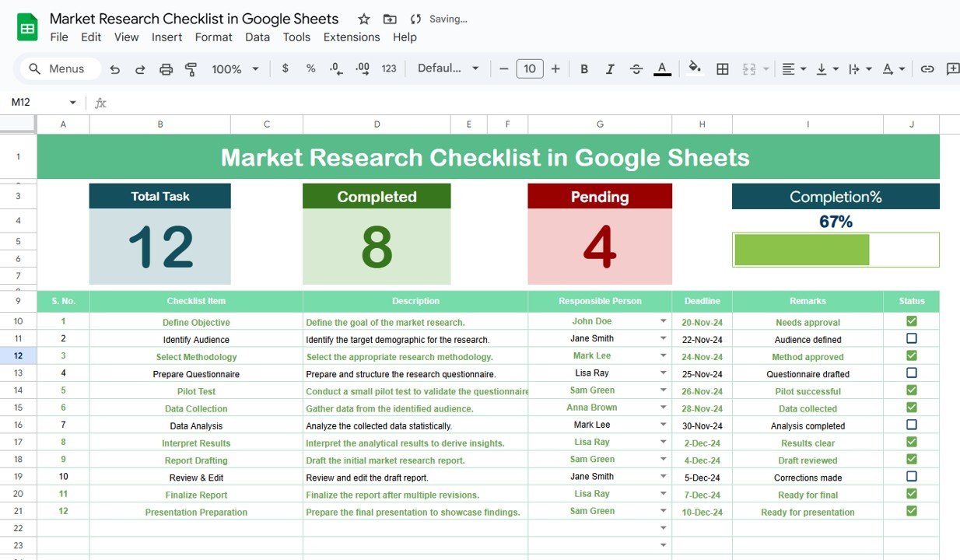Open the fill color picker

[695, 68]
